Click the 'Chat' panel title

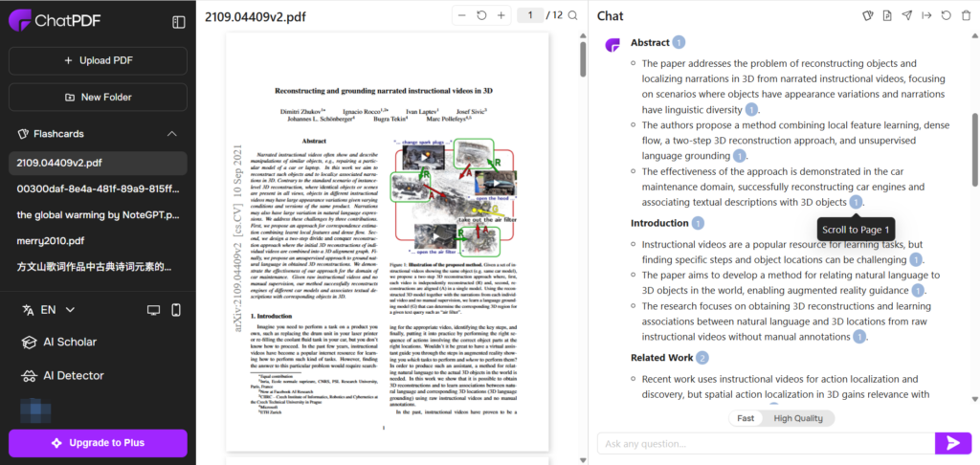click(x=610, y=16)
